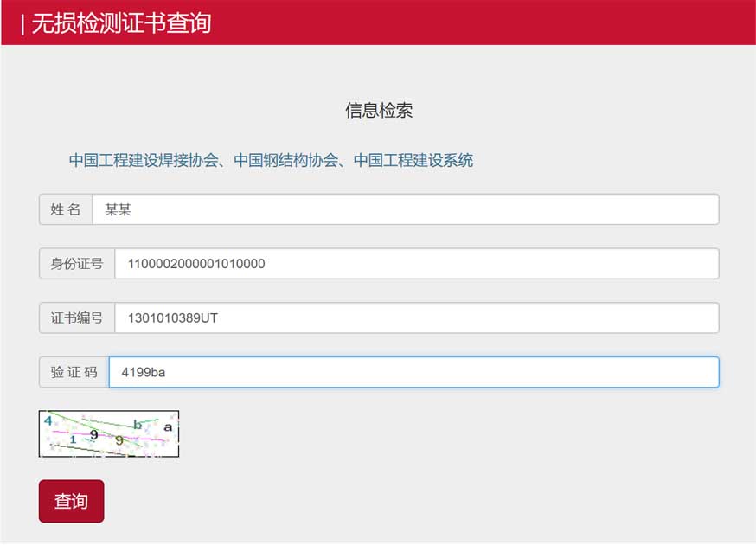This screenshot has width=756, height=545.
Task: Focus the 验证码 captcha input field
Action: pos(413,372)
